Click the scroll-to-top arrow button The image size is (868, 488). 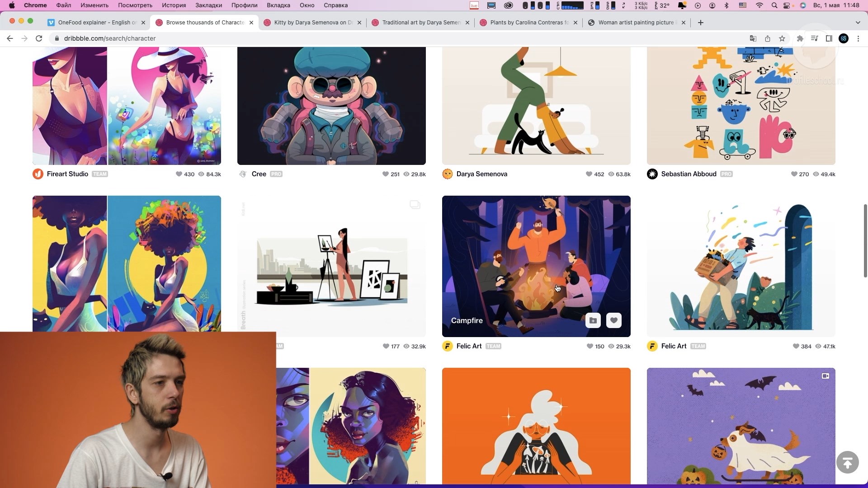(847, 462)
